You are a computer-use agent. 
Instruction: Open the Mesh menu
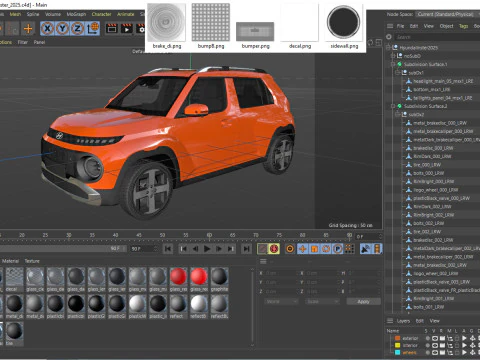[15, 14]
